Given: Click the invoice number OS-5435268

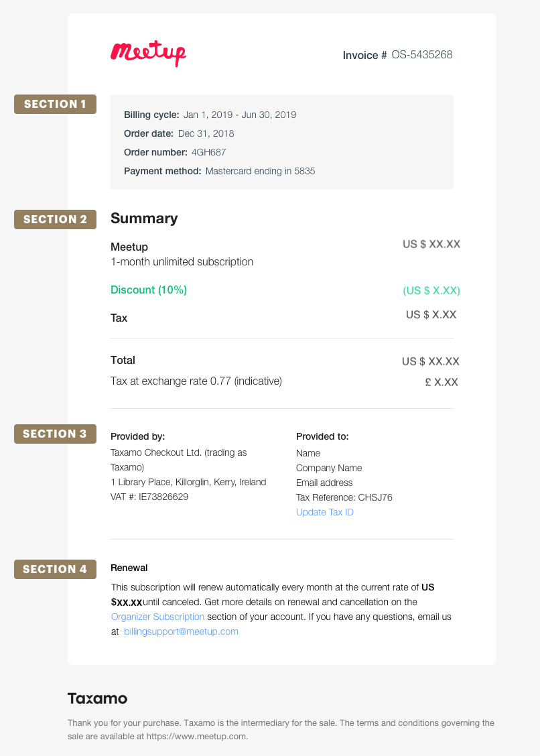Looking at the screenshot, I should (x=422, y=55).
